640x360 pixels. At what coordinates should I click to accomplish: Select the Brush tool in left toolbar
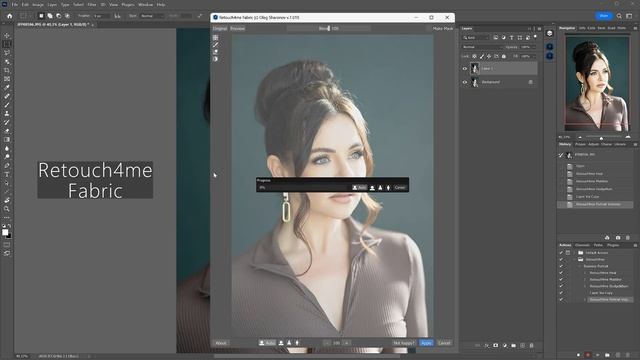(x=7, y=105)
